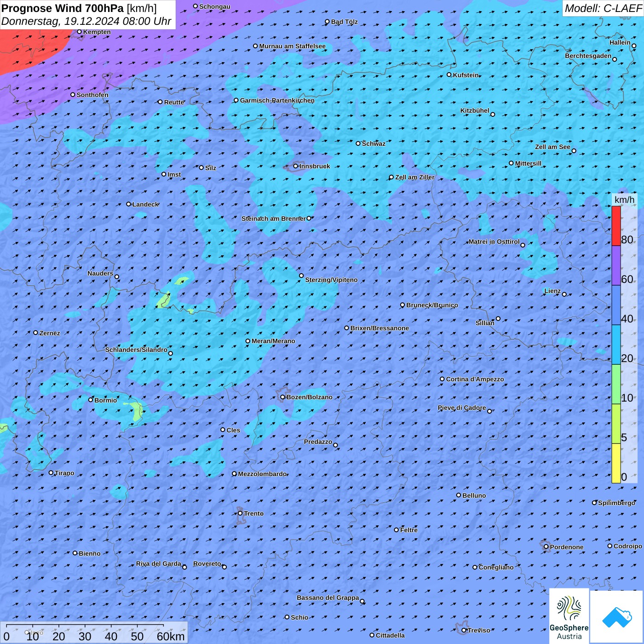Image resolution: width=644 pixels, height=644 pixels.
Task: Click the Treviso city marker
Action: click(464, 630)
